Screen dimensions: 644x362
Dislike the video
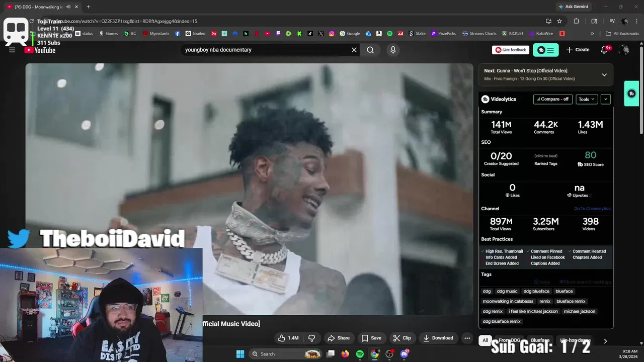tap(311, 338)
